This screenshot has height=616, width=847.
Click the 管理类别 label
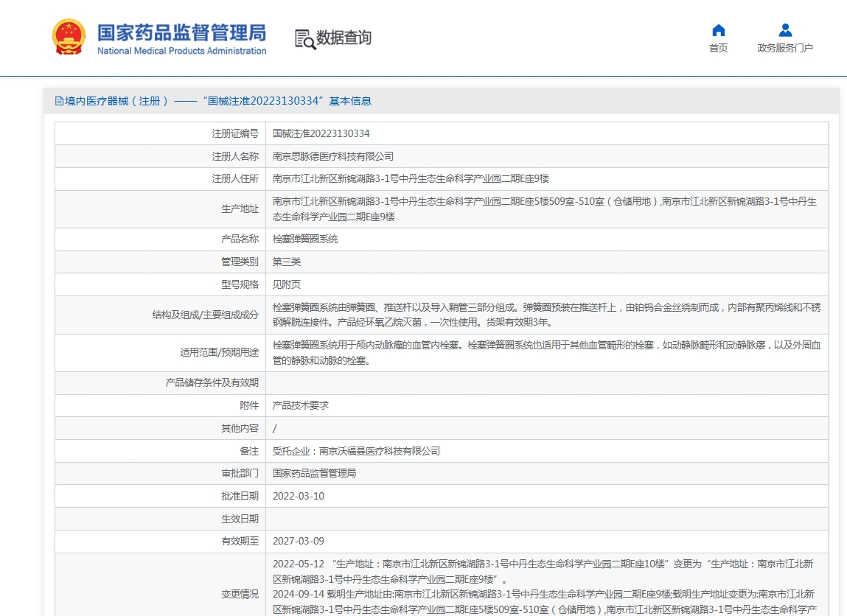(240, 262)
